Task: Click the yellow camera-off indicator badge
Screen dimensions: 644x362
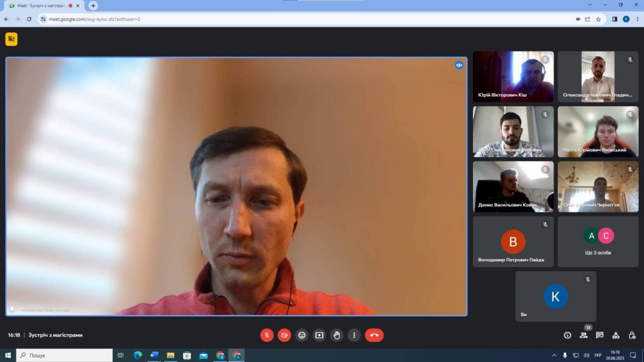Action: [x=11, y=39]
